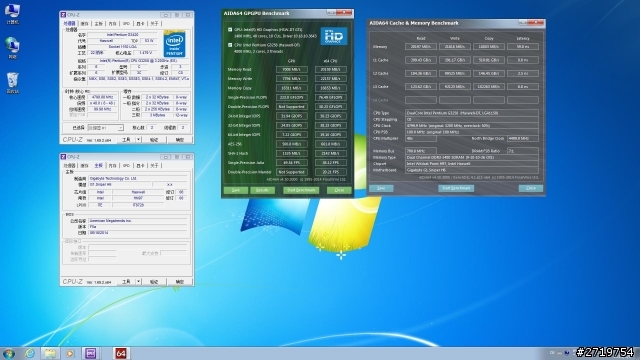The height and width of the screenshot is (360, 640).
Task: Open the Network desktop icon
Action: (x=12, y=48)
